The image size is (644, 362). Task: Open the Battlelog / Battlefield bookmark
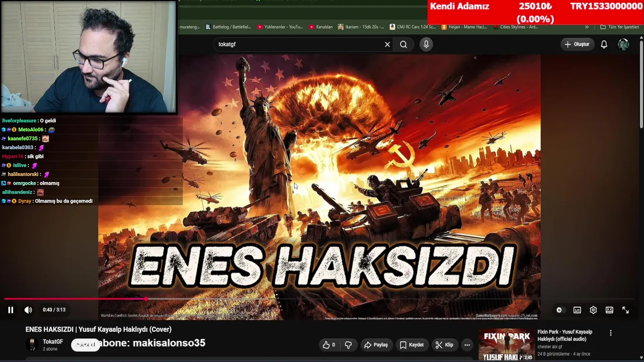(228, 27)
